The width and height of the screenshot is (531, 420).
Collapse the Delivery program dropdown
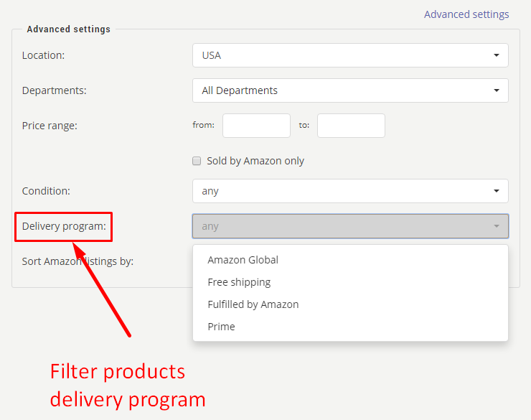pyautogui.click(x=350, y=226)
